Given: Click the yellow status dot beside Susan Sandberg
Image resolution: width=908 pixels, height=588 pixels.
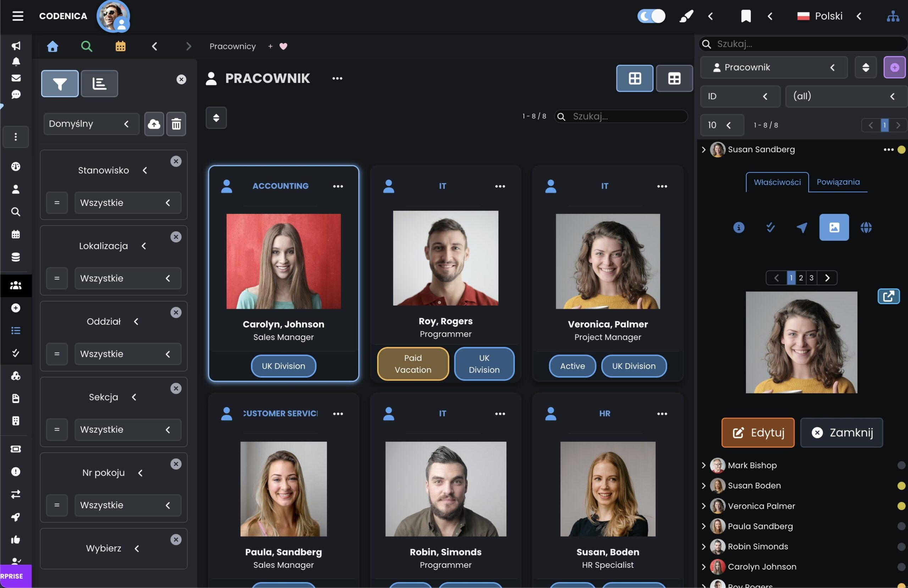Looking at the screenshot, I should (x=901, y=150).
